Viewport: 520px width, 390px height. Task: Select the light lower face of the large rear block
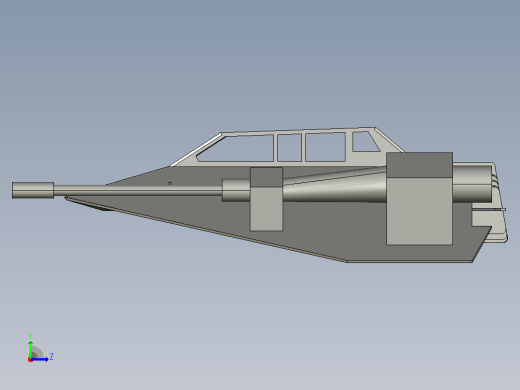(419, 211)
